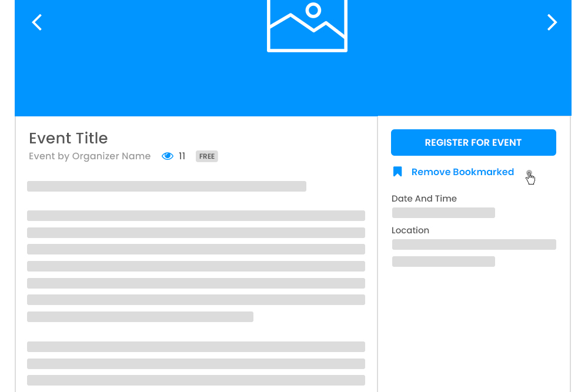Click the Remove Bookmarked link
588x392 pixels.
[x=462, y=172]
